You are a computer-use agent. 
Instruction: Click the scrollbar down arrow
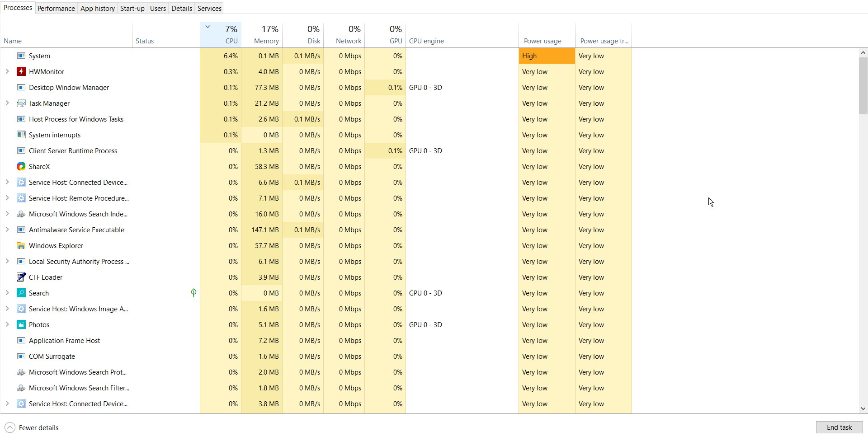tap(863, 408)
